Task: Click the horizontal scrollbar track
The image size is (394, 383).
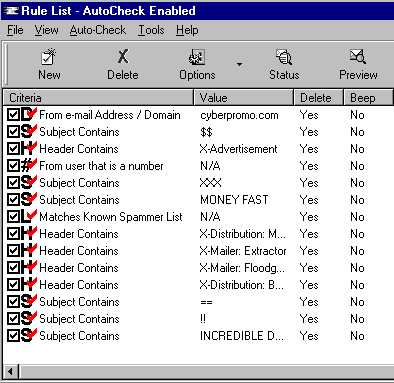Action: (x=207, y=371)
